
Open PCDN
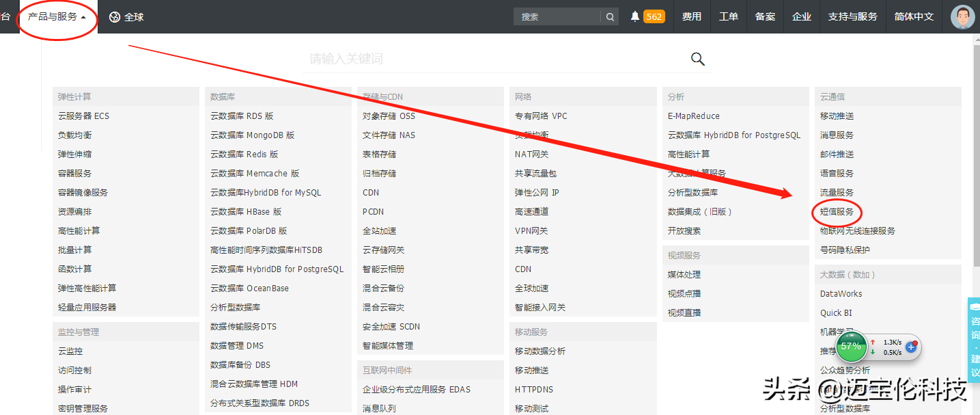click(x=374, y=212)
